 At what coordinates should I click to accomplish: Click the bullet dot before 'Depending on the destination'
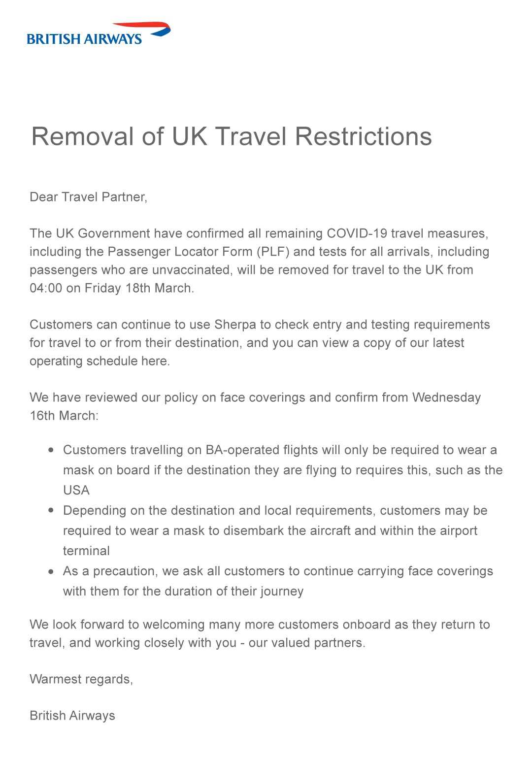click(x=51, y=510)
